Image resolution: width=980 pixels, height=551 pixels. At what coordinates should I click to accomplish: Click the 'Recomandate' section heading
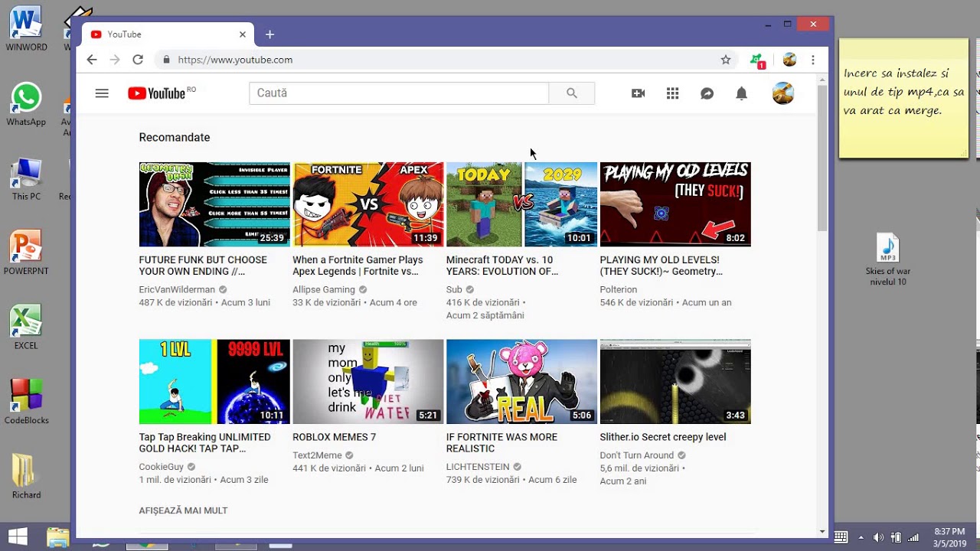175,138
